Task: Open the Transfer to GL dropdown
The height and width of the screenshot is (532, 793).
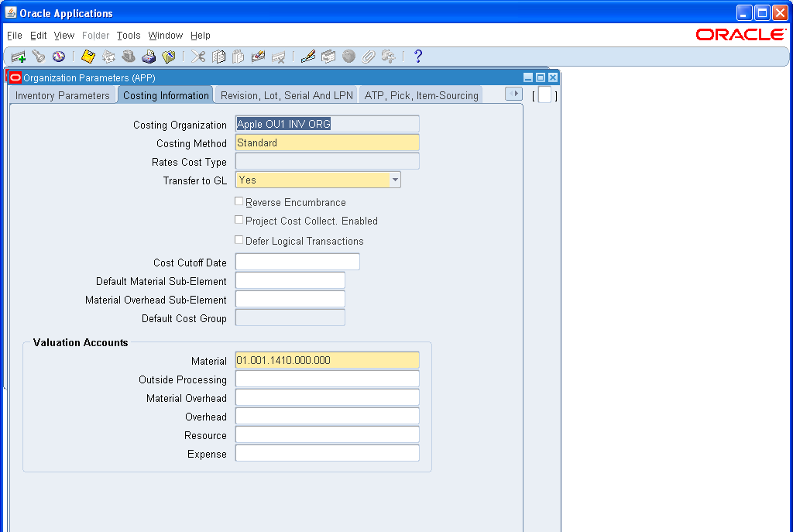Action: pyautogui.click(x=396, y=179)
